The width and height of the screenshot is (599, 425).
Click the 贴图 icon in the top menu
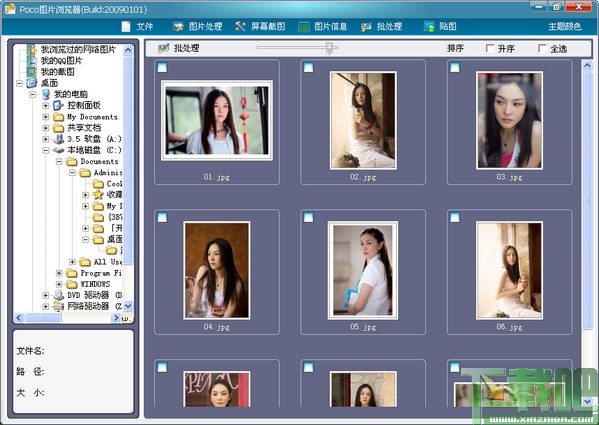point(429,26)
